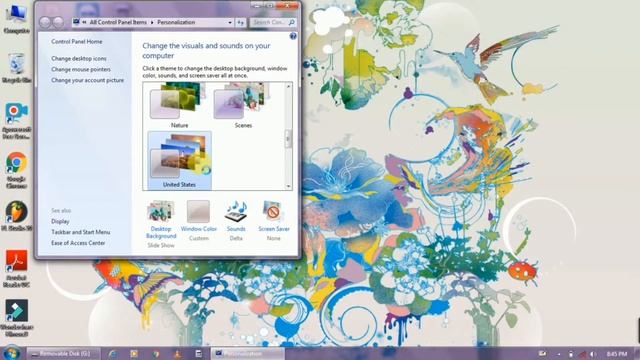Open Window Color custom settings
The width and height of the screenshot is (640, 360).
click(x=199, y=220)
